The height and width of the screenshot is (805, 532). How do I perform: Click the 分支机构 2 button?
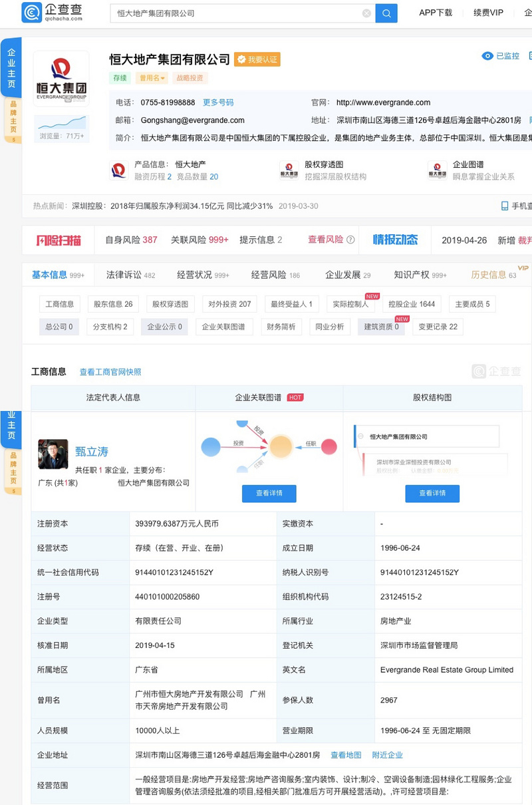coord(110,327)
